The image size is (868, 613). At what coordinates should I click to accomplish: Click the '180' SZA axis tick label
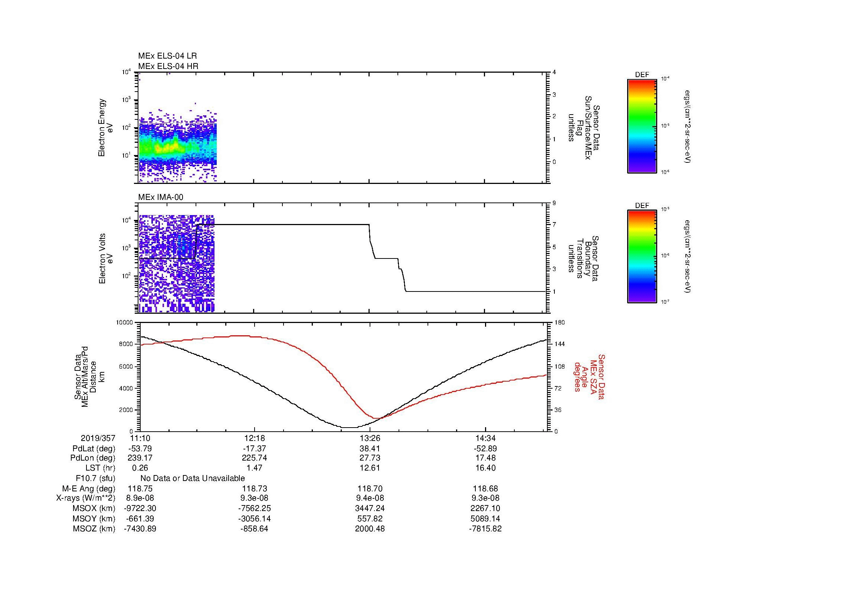tap(559, 323)
